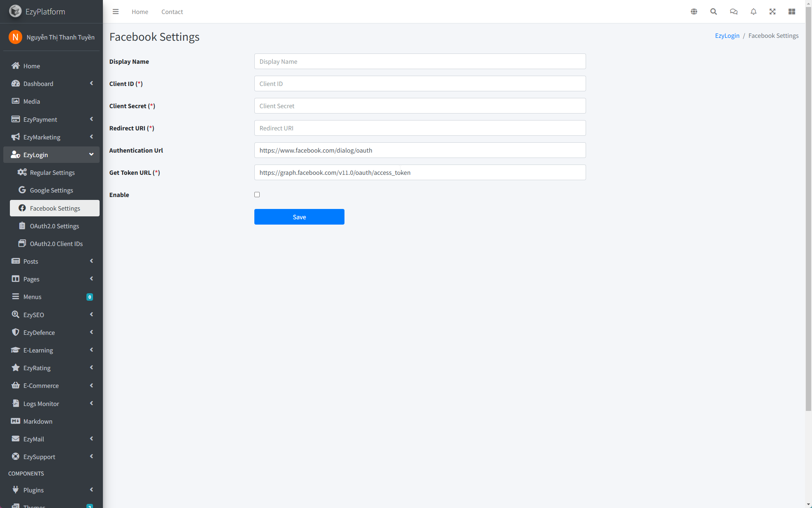The image size is (812, 508).
Task: Click the Google G icon
Action: point(22,190)
